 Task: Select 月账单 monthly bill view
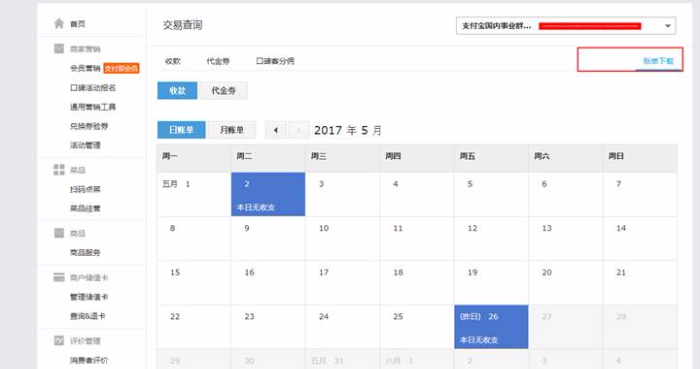click(232, 130)
